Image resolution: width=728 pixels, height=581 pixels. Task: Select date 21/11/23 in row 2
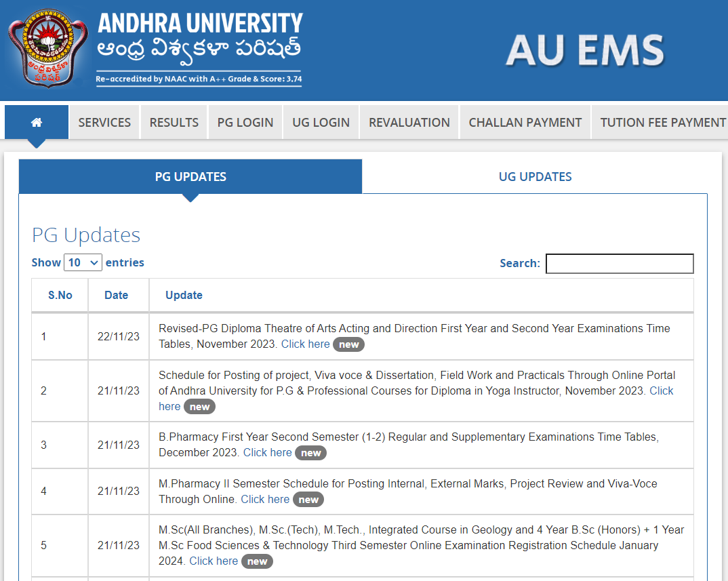tap(119, 390)
